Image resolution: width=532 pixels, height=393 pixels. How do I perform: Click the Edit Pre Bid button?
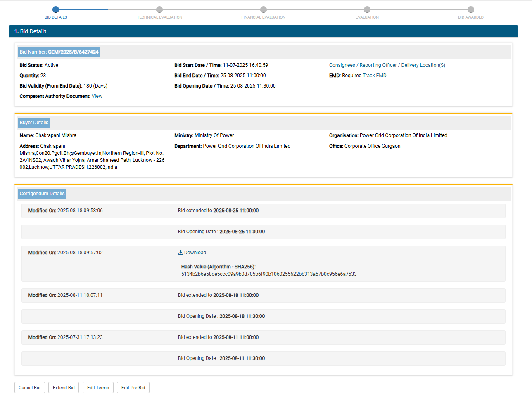[x=133, y=388]
